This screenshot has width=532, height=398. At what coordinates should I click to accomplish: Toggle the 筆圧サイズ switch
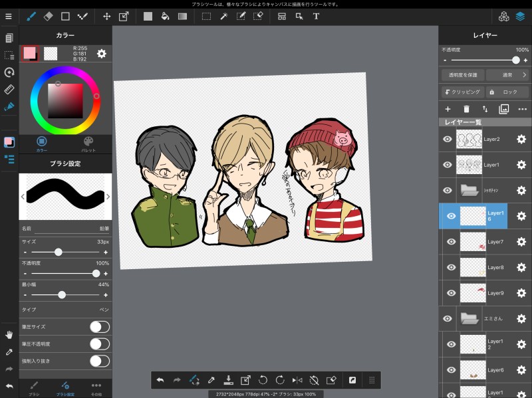click(x=99, y=326)
